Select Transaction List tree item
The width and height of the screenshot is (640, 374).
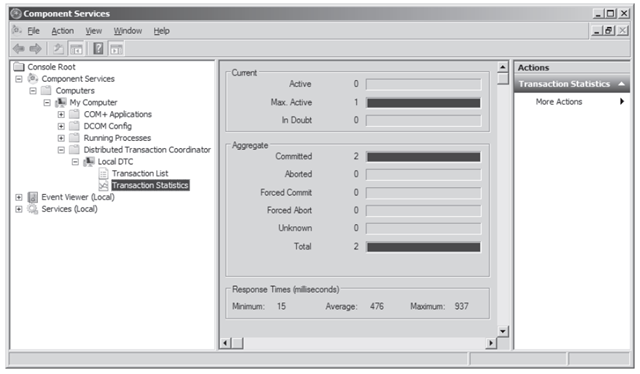click(x=140, y=174)
